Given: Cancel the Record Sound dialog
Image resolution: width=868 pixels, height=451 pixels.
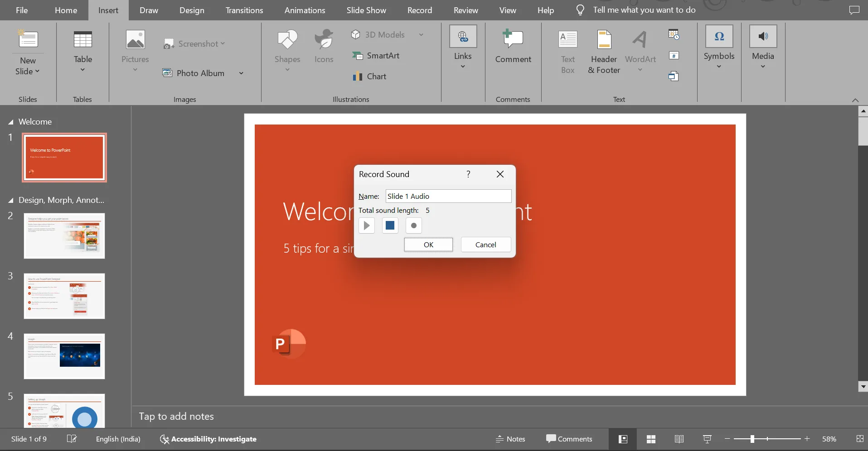Looking at the screenshot, I should point(486,245).
